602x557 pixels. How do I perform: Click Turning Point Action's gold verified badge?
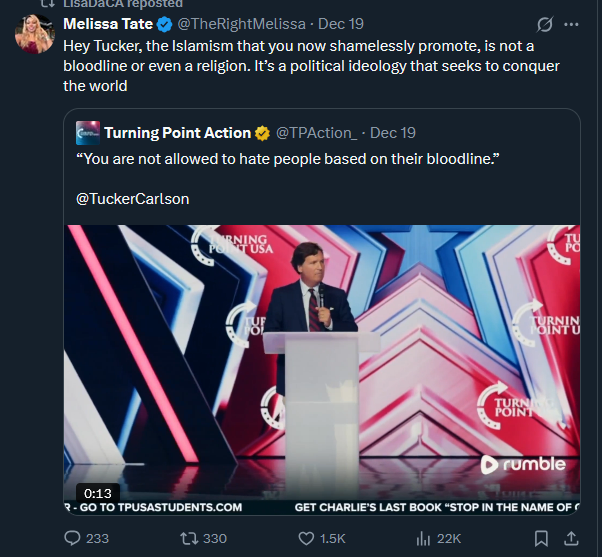pyautogui.click(x=263, y=133)
